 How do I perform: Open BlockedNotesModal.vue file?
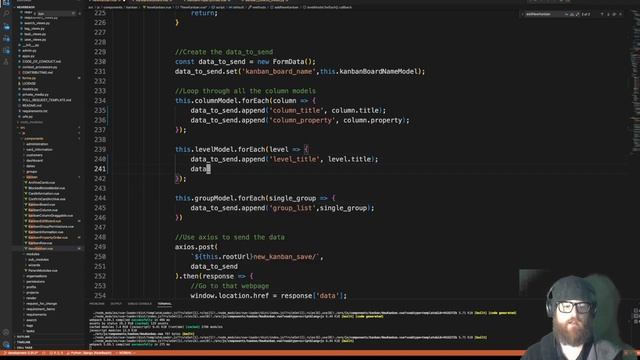tap(46, 188)
